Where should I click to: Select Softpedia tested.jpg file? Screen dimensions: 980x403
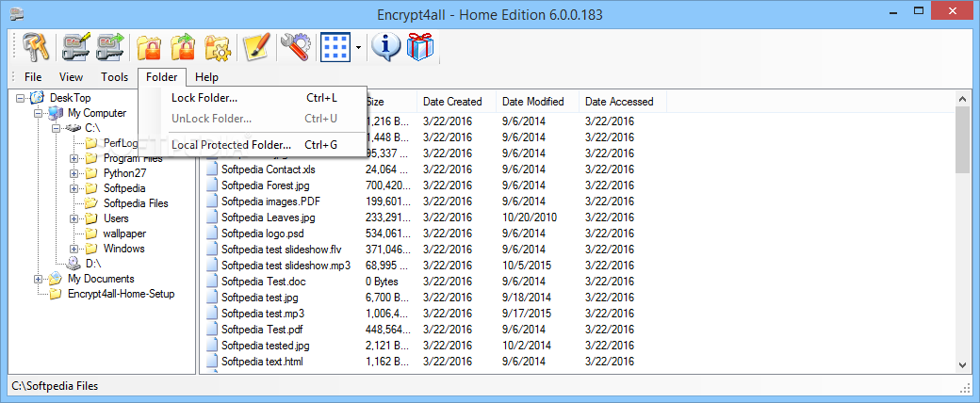pos(266,345)
